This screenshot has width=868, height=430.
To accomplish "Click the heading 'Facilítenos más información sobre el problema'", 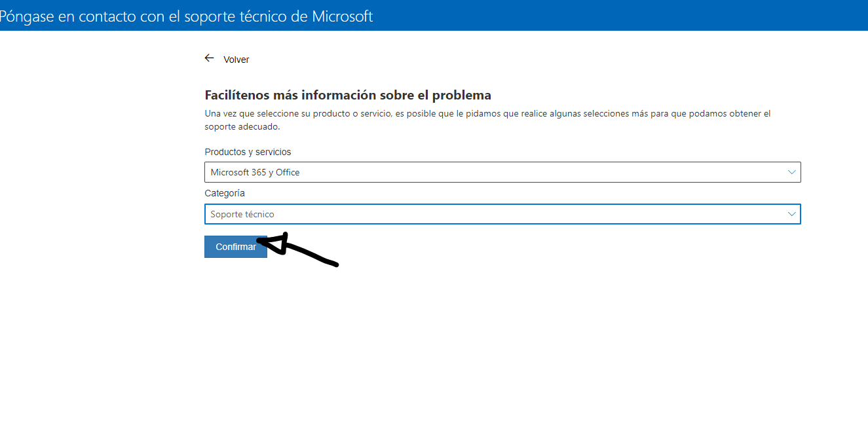I will pyautogui.click(x=348, y=95).
